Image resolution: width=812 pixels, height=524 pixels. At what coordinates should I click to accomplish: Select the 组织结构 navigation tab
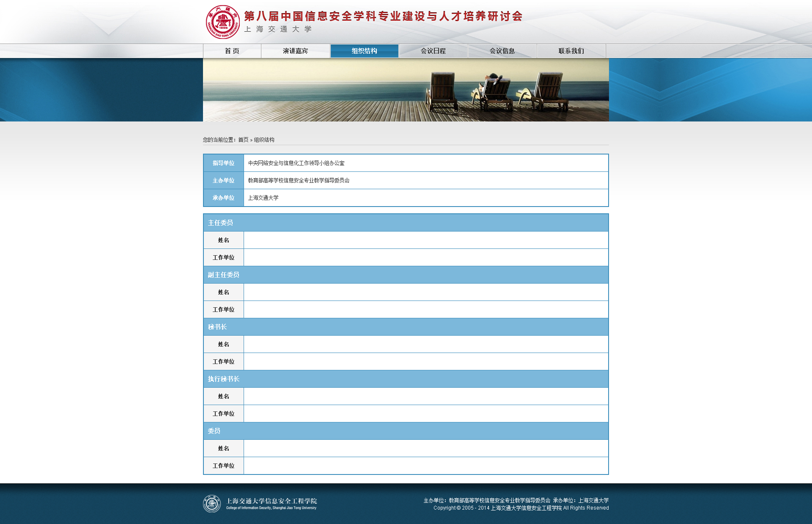pyautogui.click(x=364, y=51)
